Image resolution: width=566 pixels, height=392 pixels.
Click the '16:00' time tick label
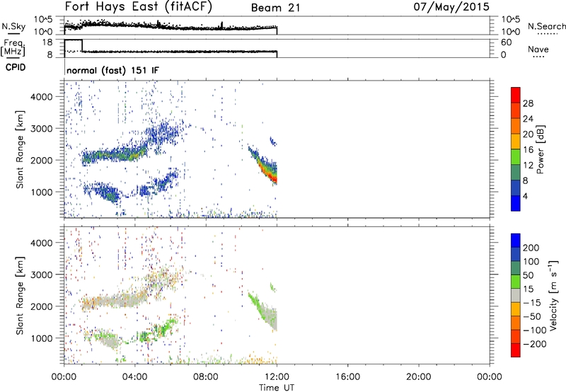pos(347,377)
